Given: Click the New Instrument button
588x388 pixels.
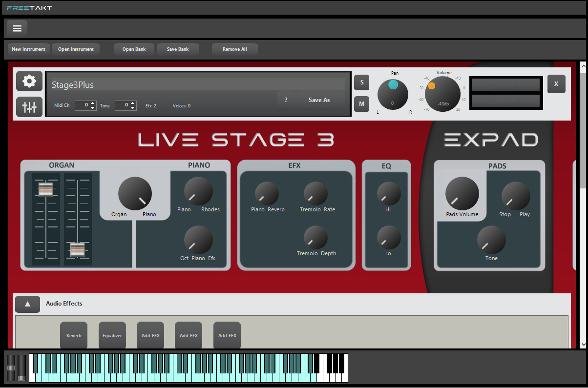Looking at the screenshot, I should coord(28,49).
